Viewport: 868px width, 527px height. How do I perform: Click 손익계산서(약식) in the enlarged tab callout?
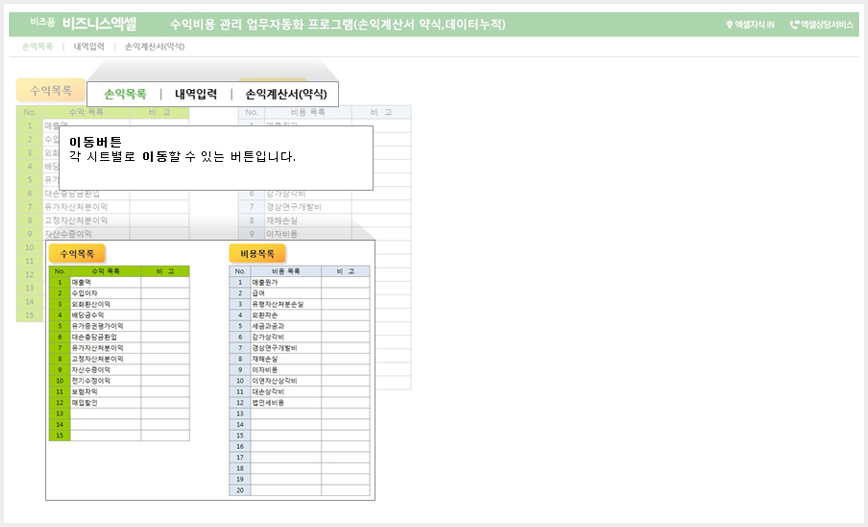click(x=286, y=94)
